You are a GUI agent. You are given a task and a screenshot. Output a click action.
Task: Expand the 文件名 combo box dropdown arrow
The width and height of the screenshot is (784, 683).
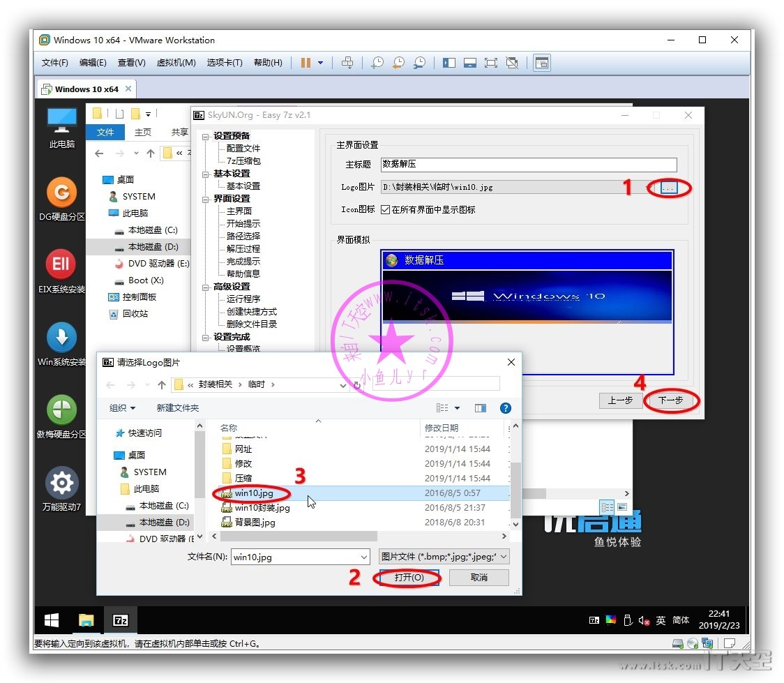pos(363,557)
